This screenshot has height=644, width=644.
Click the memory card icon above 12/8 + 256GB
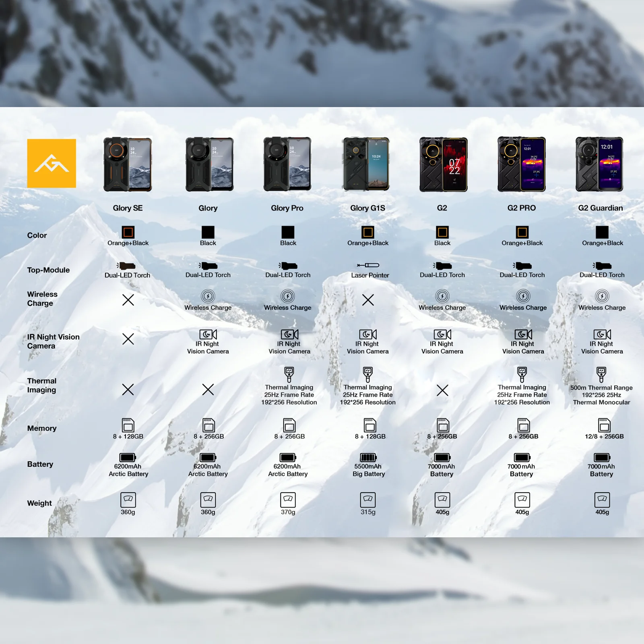pos(604,425)
